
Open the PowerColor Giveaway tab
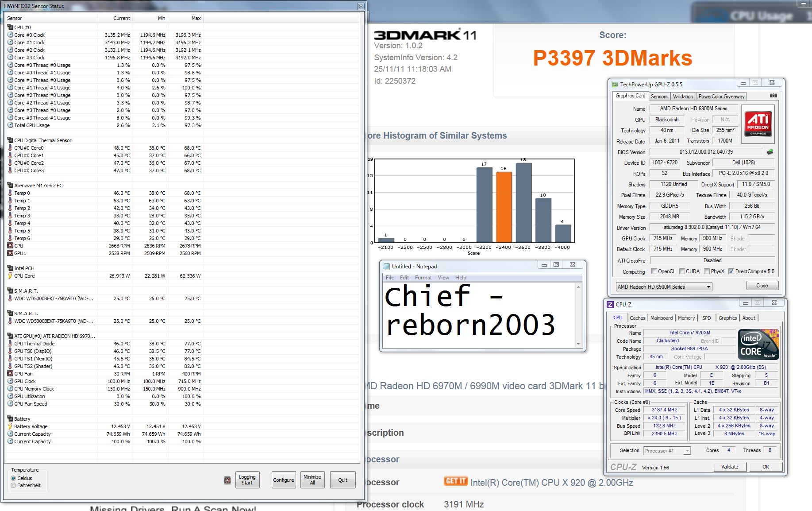[721, 97]
